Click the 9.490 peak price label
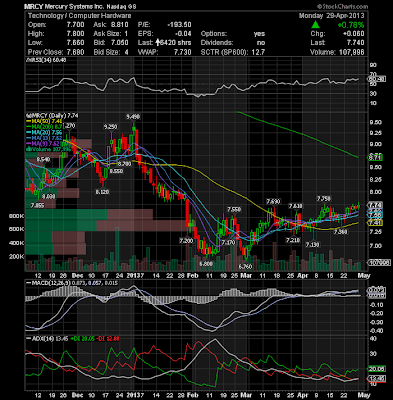The height and width of the screenshot is (400, 393). [133, 117]
